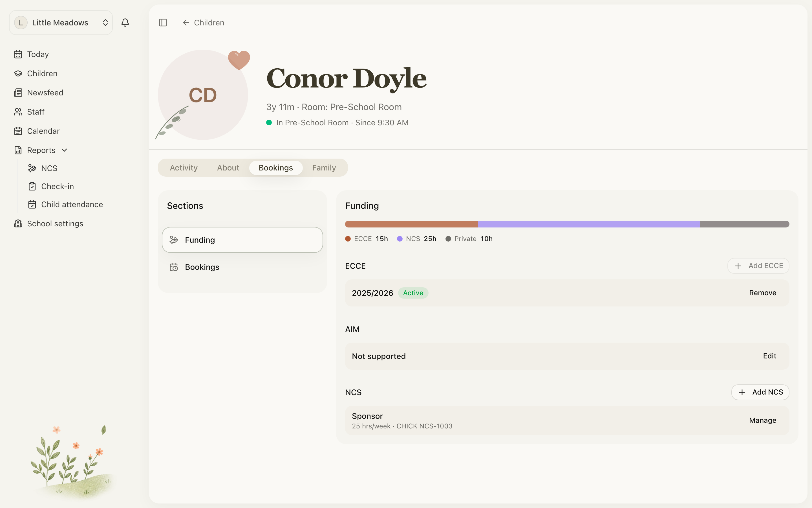Open the NCS report

[49, 168]
